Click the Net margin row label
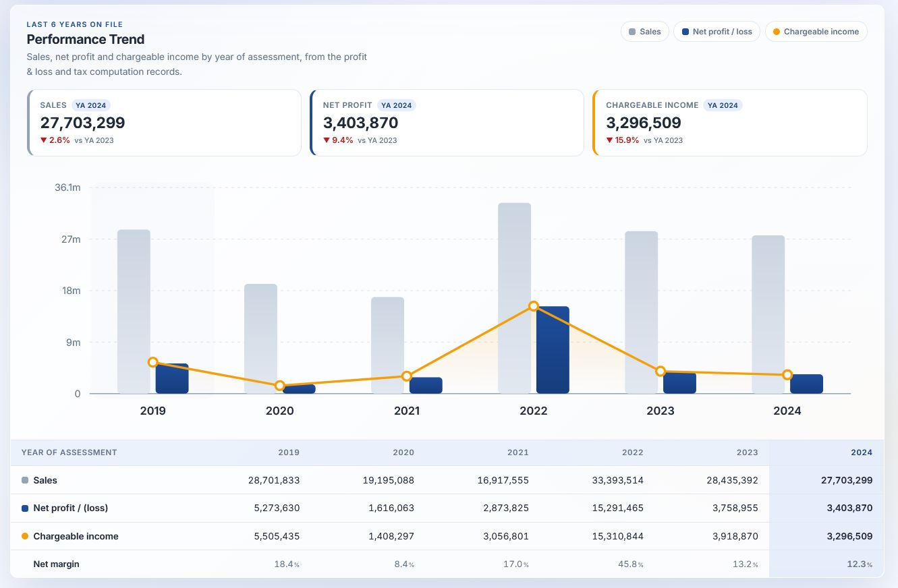This screenshot has height=588, width=898. [x=56, y=564]
